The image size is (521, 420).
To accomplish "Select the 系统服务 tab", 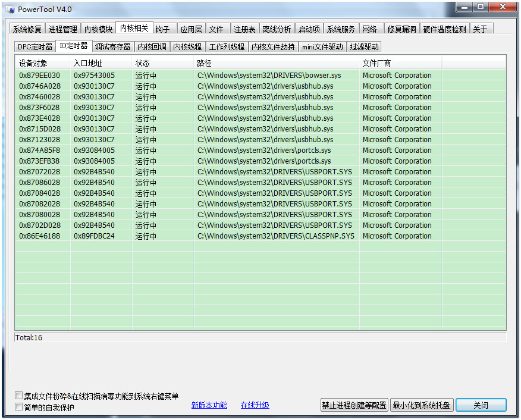I will tap(341, 29).
